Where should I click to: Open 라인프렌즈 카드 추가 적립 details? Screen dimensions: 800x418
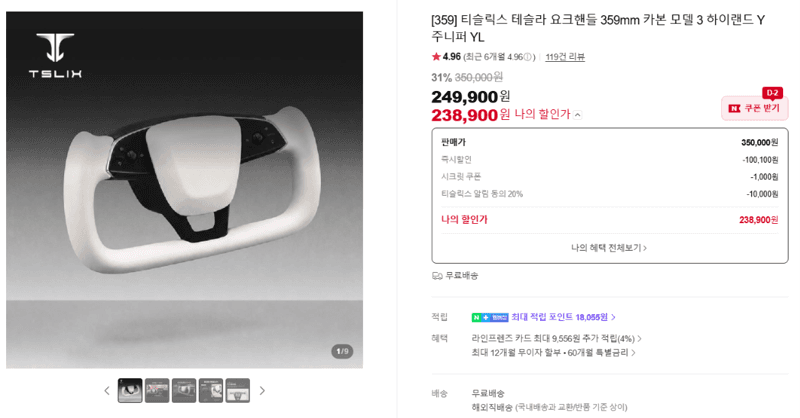click(x=556, y=339)
